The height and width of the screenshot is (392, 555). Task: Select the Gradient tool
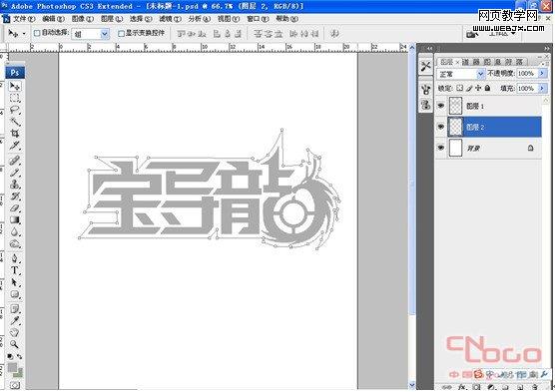click(x=15, y=220)
